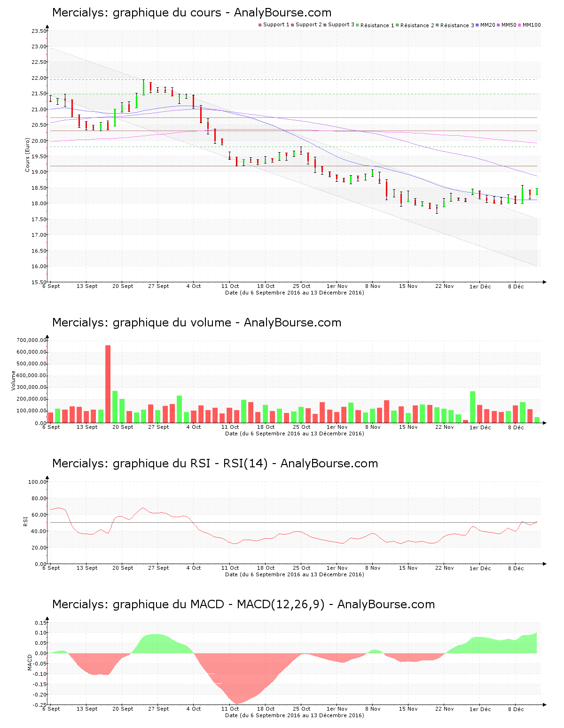The height and width of the screenshot is (728, 564).
Task: Click '23.50' on the price chart axis
Action: (x=39, y=31)
